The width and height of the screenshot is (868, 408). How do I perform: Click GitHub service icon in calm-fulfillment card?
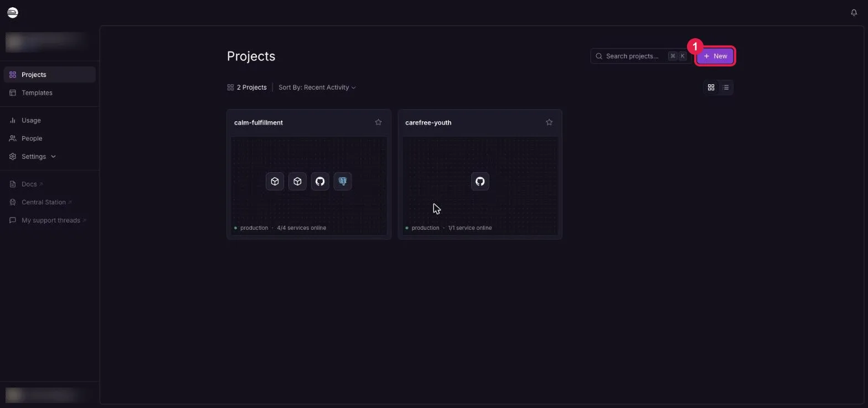tap(320, 182)
